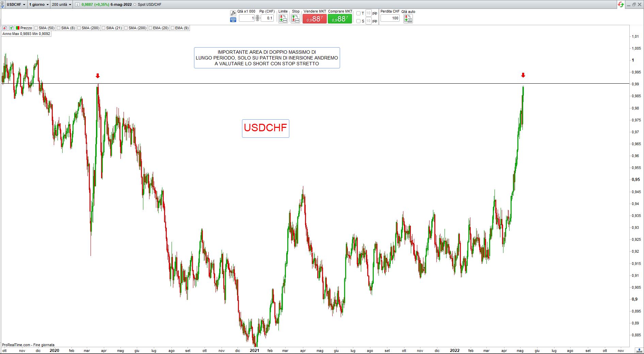Enable the EMA (20) checkbox

point(150,28)
